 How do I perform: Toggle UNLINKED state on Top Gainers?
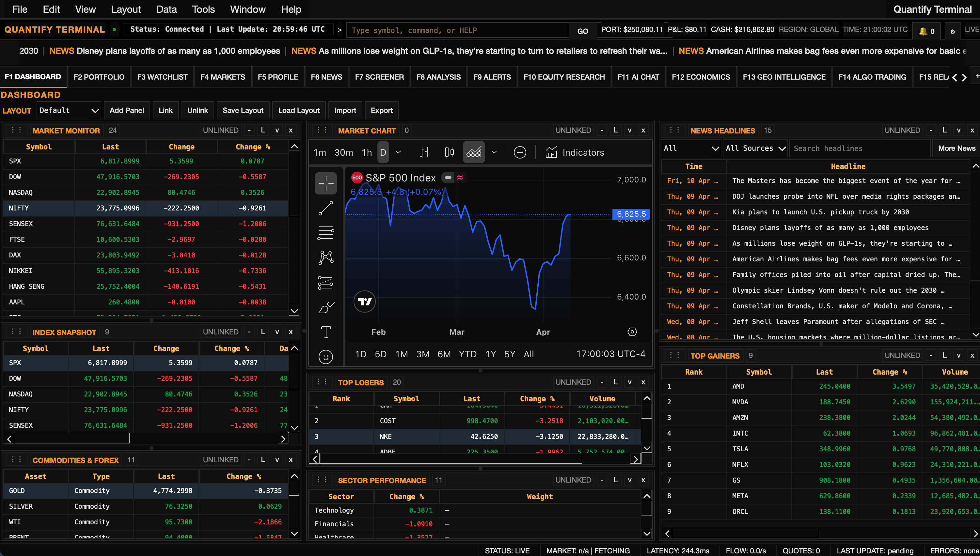(x=902, y=355)
